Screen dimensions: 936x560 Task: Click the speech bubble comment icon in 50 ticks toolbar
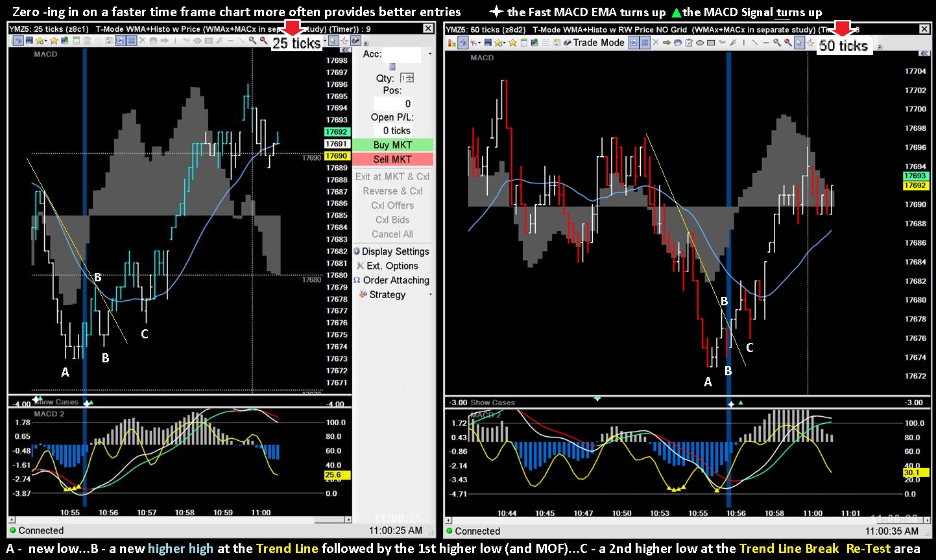[678, 43]
